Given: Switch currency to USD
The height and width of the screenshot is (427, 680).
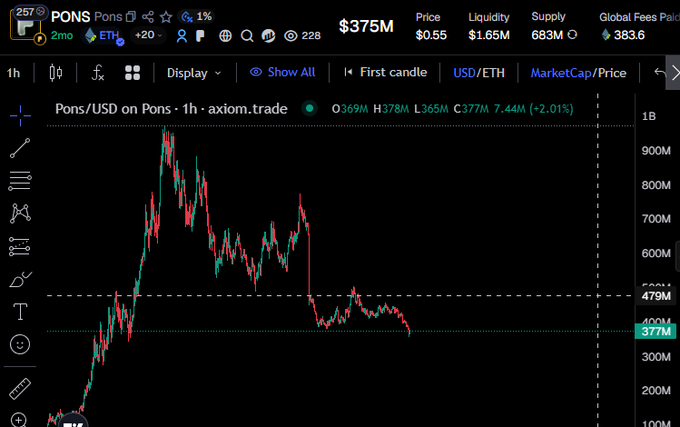Looking at the screenshot, I should pyautogui.click(x=464, y=73).
